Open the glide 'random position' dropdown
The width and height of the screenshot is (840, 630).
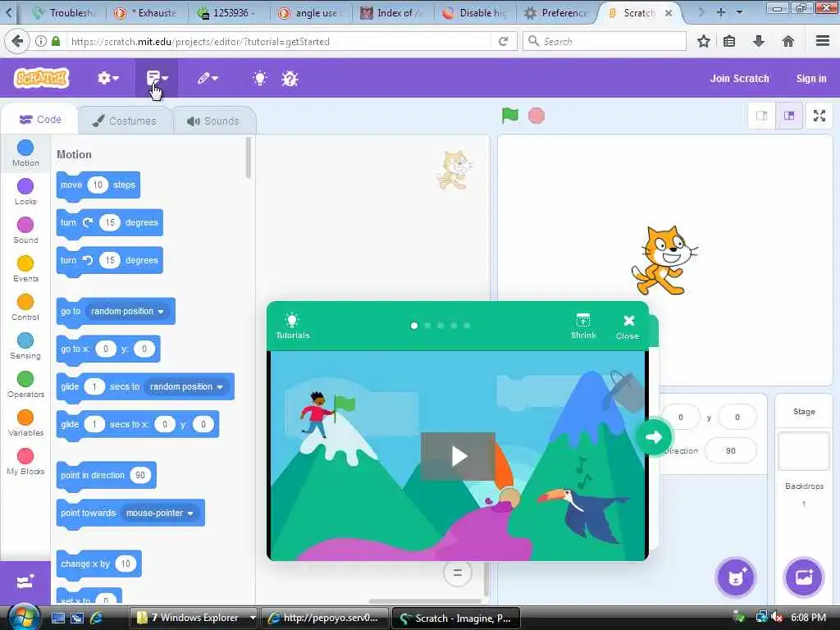pos(186,387)
